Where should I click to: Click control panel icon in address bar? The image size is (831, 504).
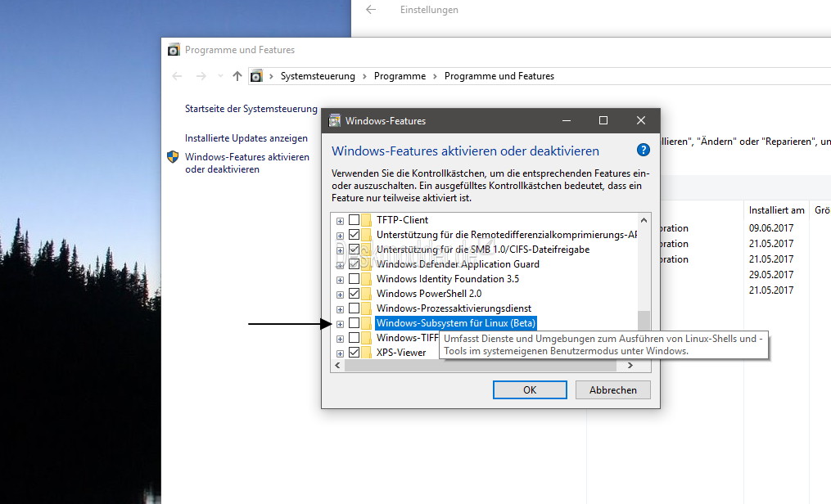coord(256,76)
